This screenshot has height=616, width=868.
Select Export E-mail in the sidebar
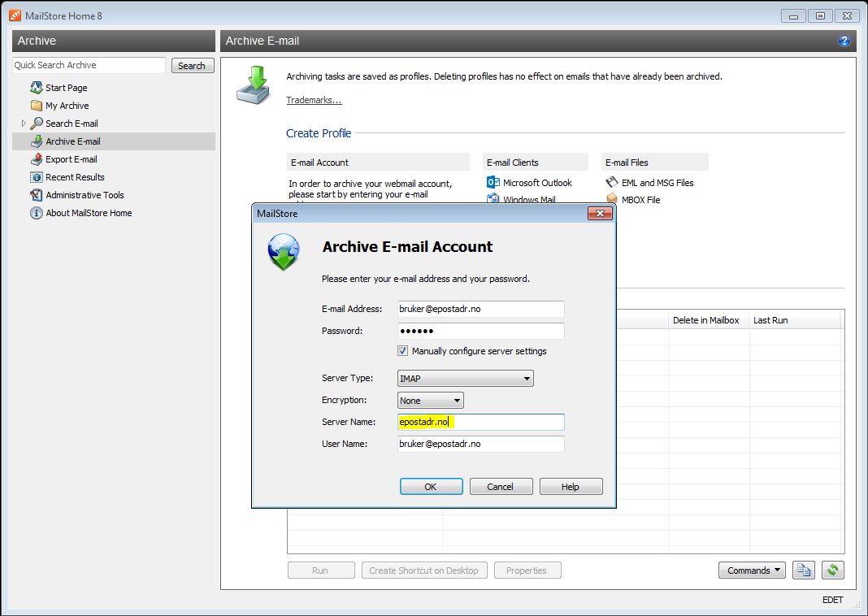click(x=72, y=159)
